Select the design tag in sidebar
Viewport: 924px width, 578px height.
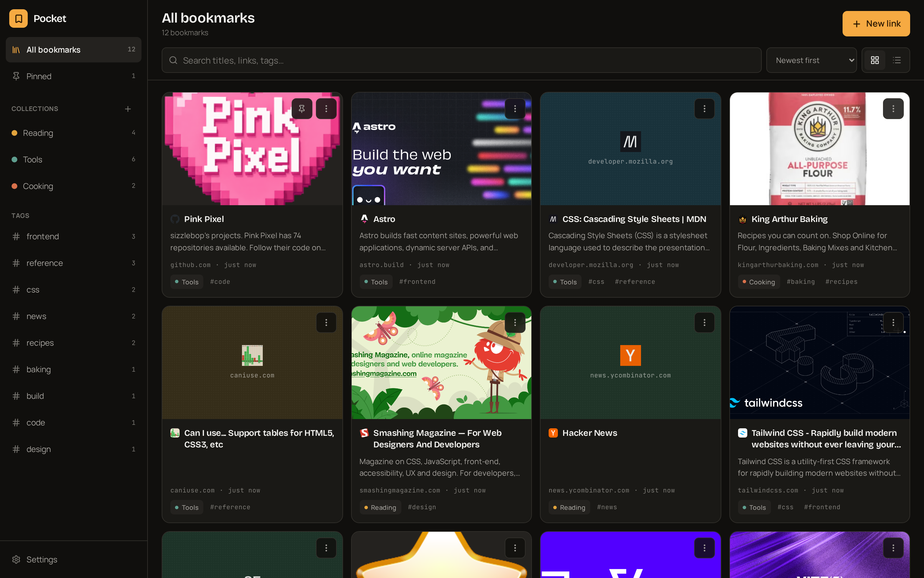coord(73,449)
